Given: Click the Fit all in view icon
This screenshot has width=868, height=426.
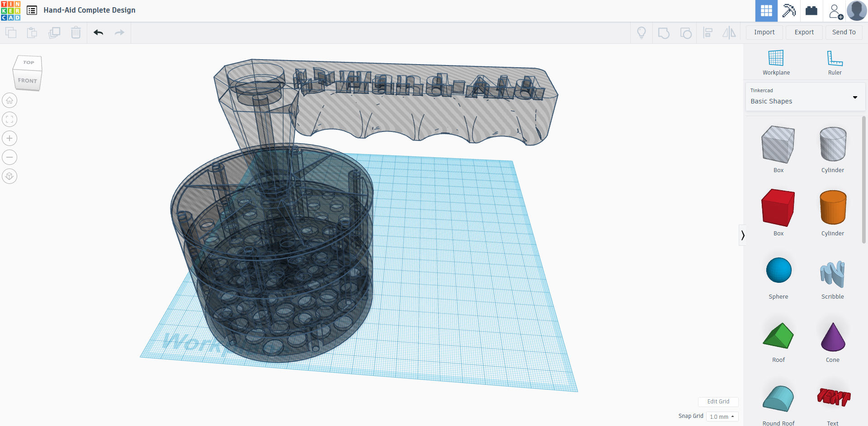Looking at the screenshot, I should [9, 119].
